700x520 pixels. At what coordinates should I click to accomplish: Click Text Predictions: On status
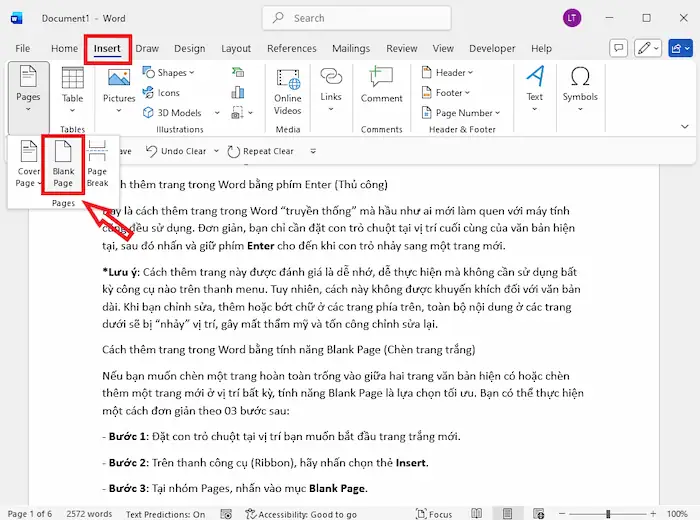pyautogui.click(x=165, y=514)
